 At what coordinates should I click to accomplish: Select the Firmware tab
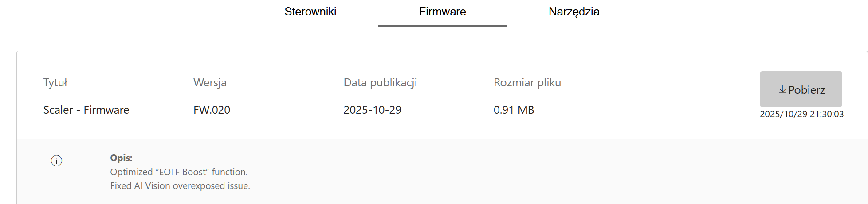pos(442,12)
